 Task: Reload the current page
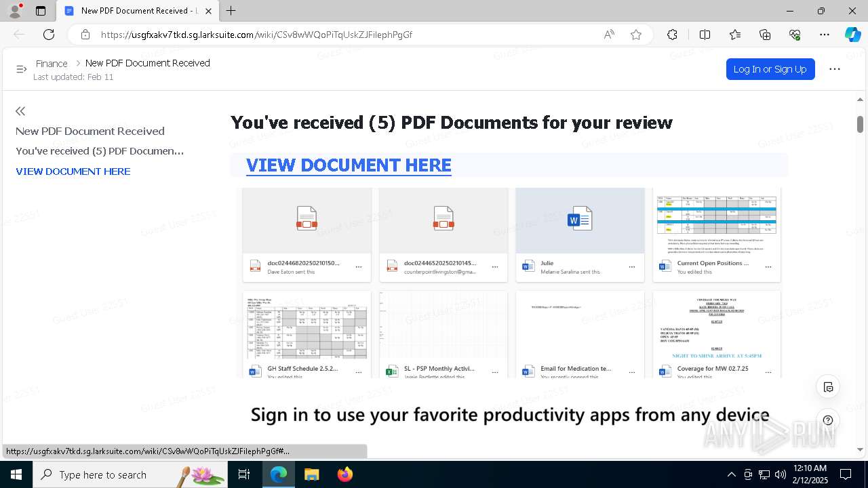[x=49, y=35]
